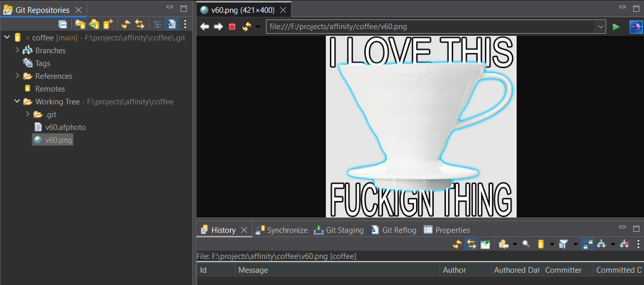This screenshot has width=644, height=285.
Task: Click the green Go arrow beside URL field
Action: (x=616, y=27)
